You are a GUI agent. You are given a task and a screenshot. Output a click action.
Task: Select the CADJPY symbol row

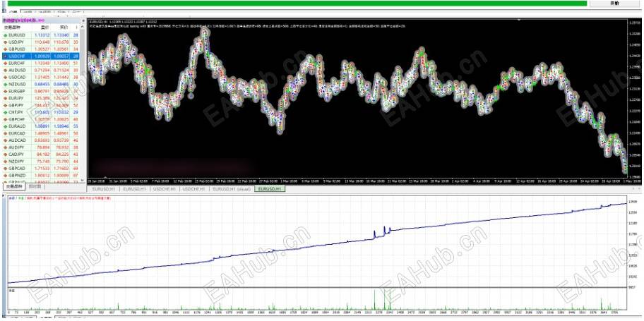click(x=41, y=155)
